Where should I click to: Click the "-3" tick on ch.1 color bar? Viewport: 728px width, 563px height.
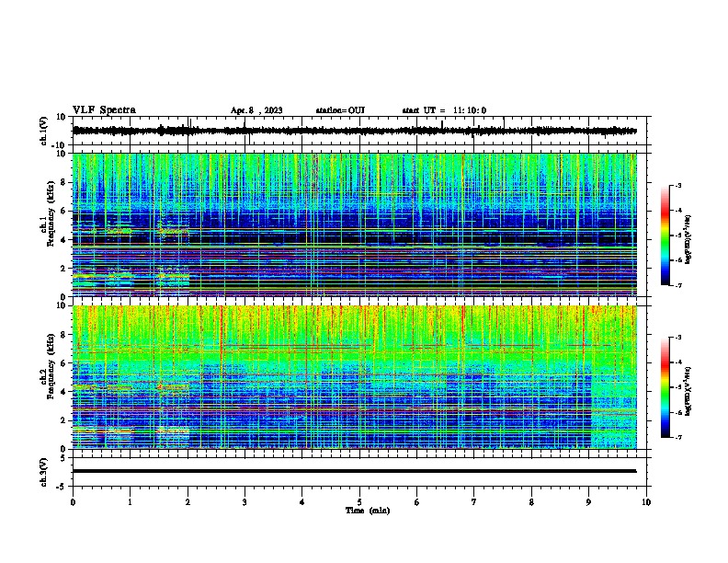coord(677,186)
